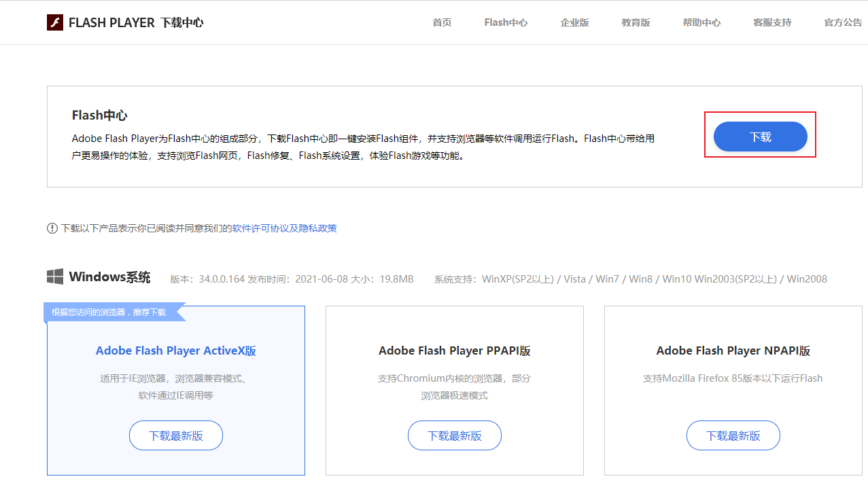Open 帮助中心 in the header
This screenshot has width=868, height=485.
[x=701, y=22]
